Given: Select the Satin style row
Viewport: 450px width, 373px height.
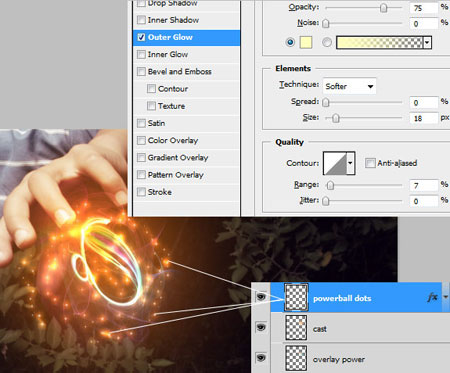Looking at the screenshot, I should point(186,123).
